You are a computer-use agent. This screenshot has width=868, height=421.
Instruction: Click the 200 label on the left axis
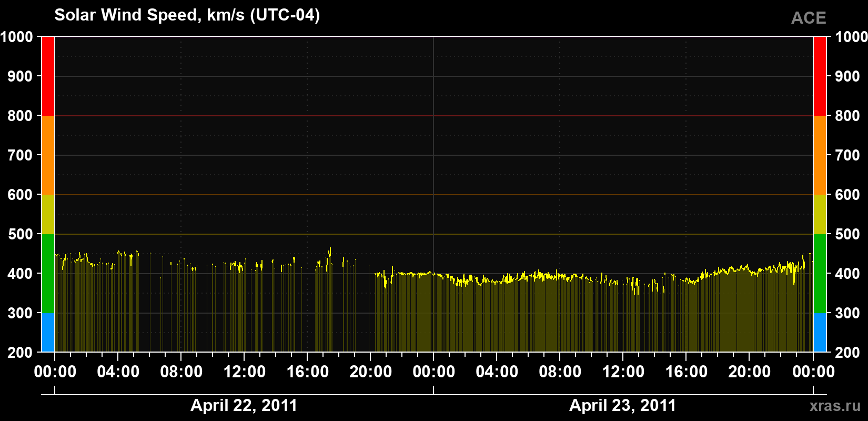coord(21,353)
